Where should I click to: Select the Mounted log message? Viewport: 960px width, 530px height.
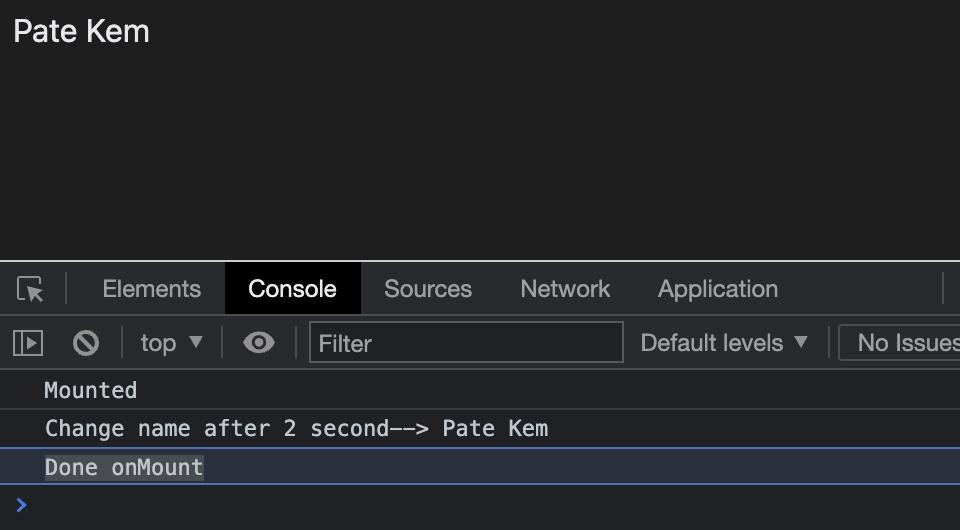pos(91,390)
